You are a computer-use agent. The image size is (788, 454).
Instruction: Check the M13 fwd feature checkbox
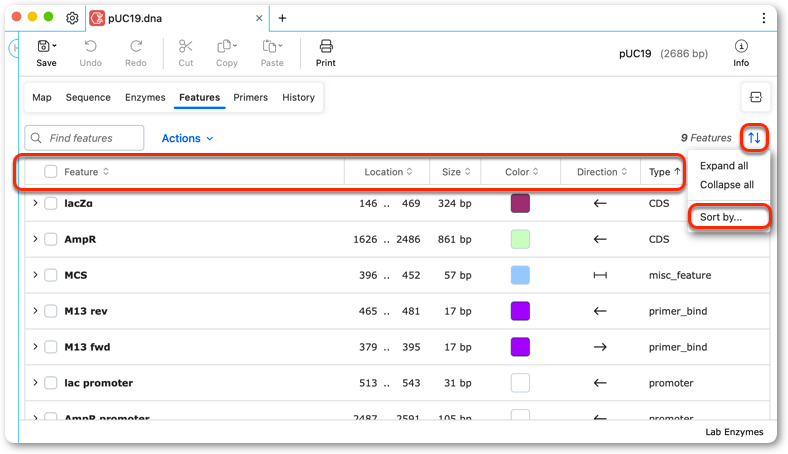pos(51,347)
